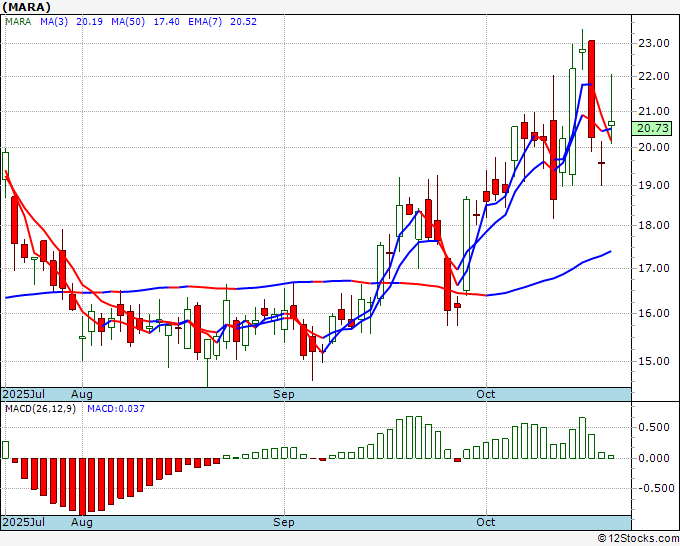Viewport: 680px width, 546px height.
Task: Click the 20.73 current price tag
Action: 652,128
